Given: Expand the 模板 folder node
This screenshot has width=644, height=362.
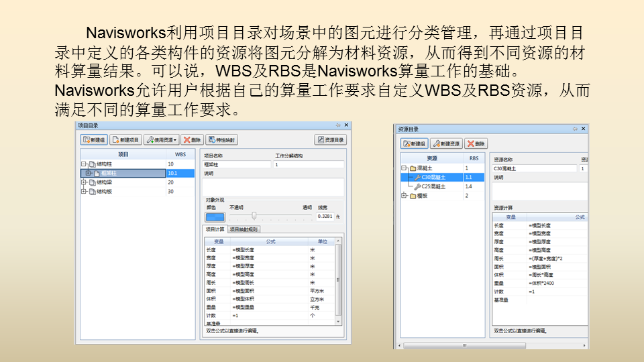Looking at the screenshot, I should pyautogui.click(x=404, y=195).
